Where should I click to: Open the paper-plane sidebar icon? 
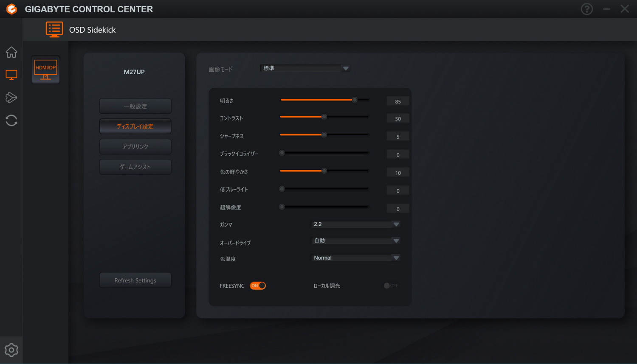[11, 98]
